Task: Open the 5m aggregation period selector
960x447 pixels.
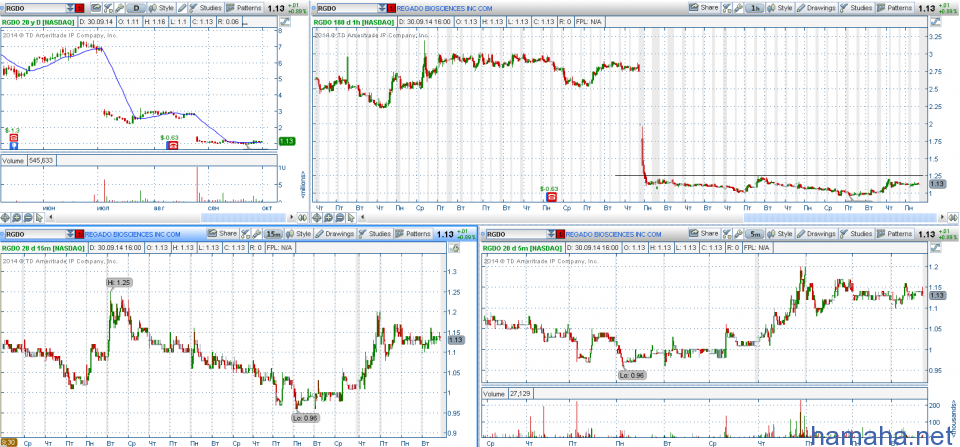Action: pos(755,233)
